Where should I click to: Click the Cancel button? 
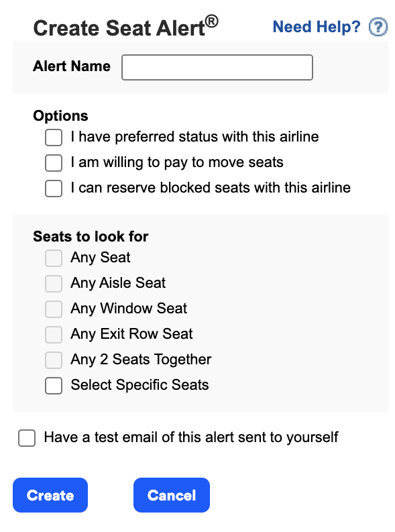click(172, 495)
